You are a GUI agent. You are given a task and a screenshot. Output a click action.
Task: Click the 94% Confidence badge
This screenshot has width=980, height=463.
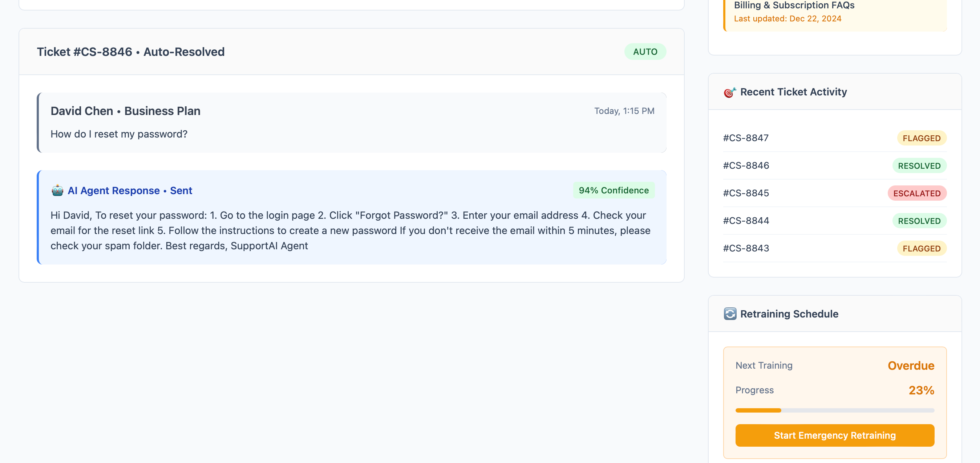613,190
